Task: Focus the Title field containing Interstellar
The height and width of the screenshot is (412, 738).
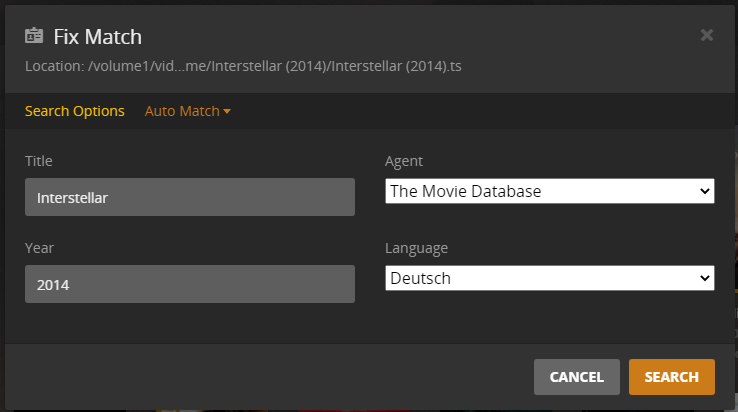Action: (x=190, y=197)
